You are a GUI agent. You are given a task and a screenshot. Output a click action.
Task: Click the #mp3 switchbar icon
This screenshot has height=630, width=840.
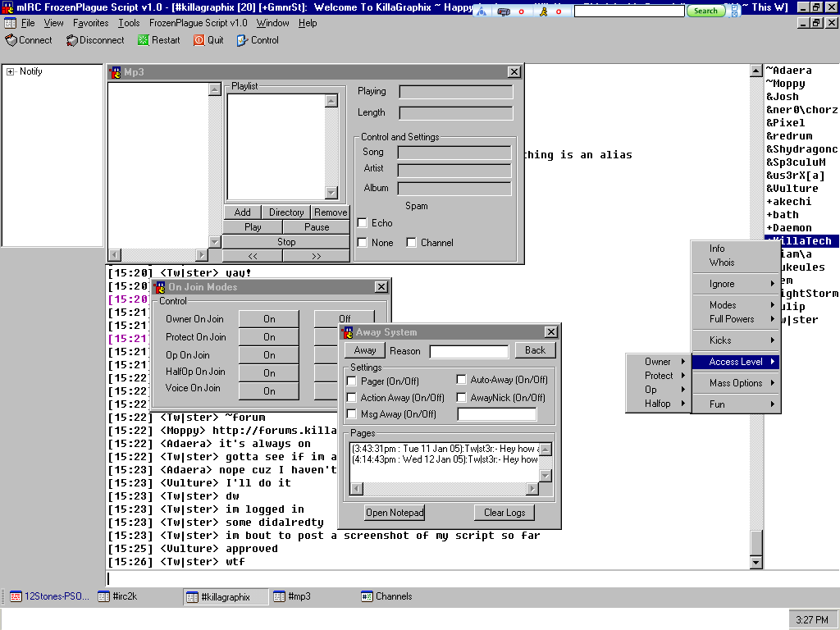(x=279, y=597)
